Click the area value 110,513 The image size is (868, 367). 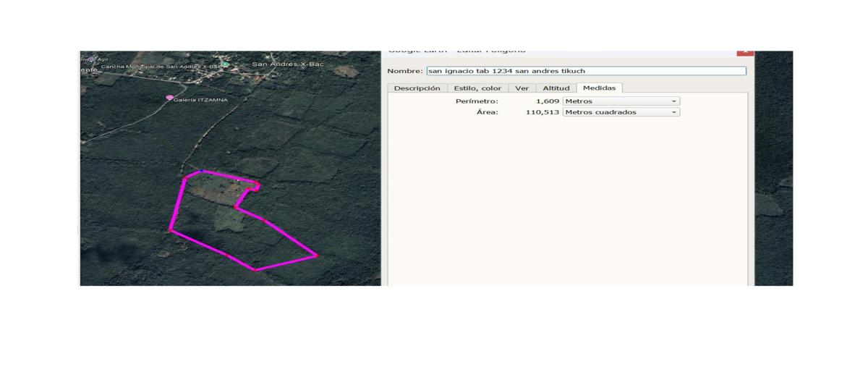tap(542, 112)
